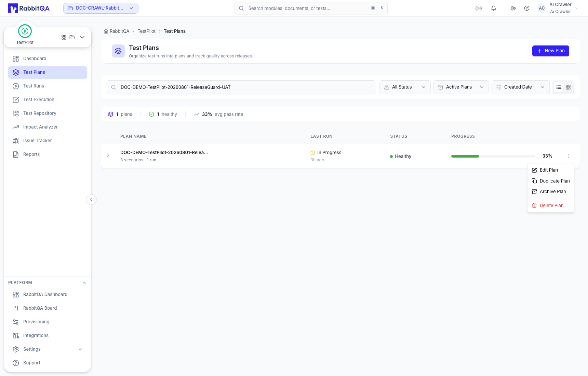Click the RabbitQA breadcrumb home link

(x=117, y=31)
